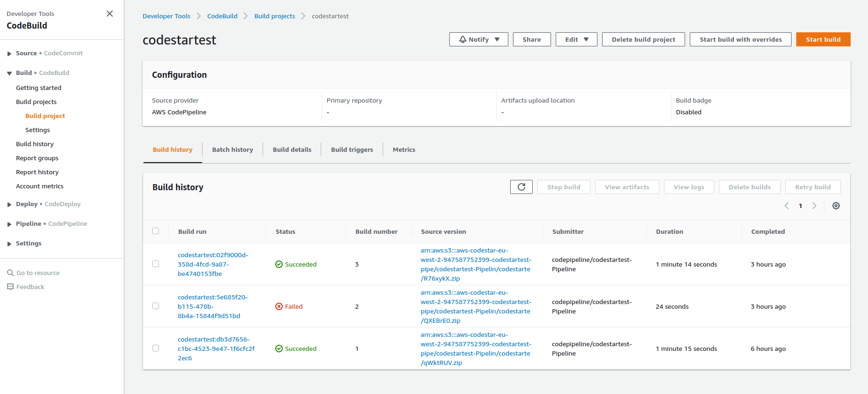
Task: Check the box for build number 1
Action: click(x=156, y=348)
